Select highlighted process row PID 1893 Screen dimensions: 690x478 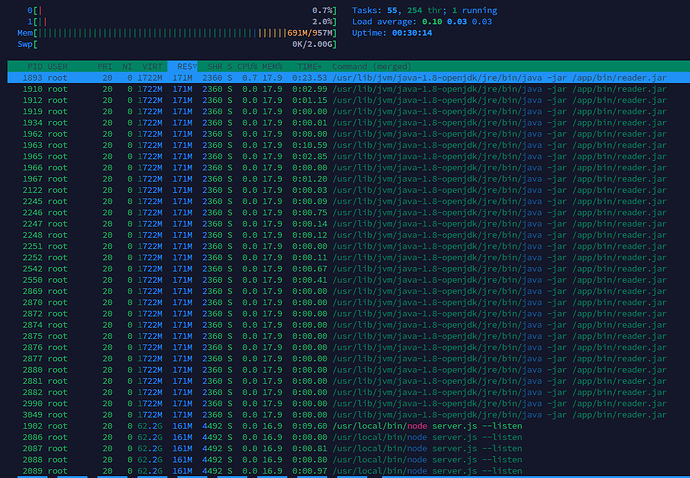349,78
